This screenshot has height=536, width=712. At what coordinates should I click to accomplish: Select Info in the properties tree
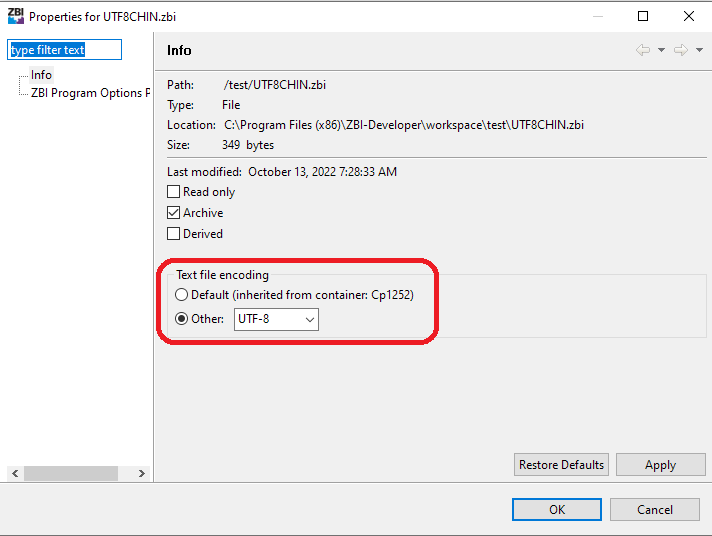(x=41, y=75)
